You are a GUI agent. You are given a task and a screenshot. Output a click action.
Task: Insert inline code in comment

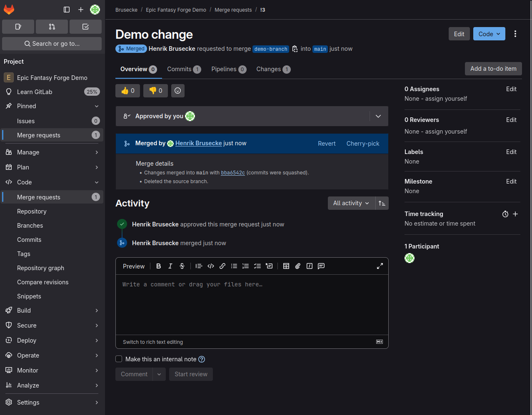[x=211, y=266]
